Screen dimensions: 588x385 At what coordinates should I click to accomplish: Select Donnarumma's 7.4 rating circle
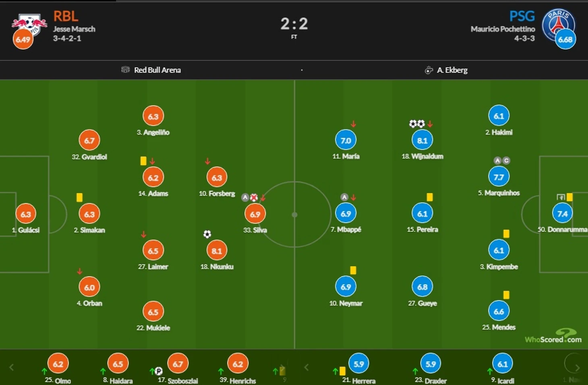[x=562, y=214]
